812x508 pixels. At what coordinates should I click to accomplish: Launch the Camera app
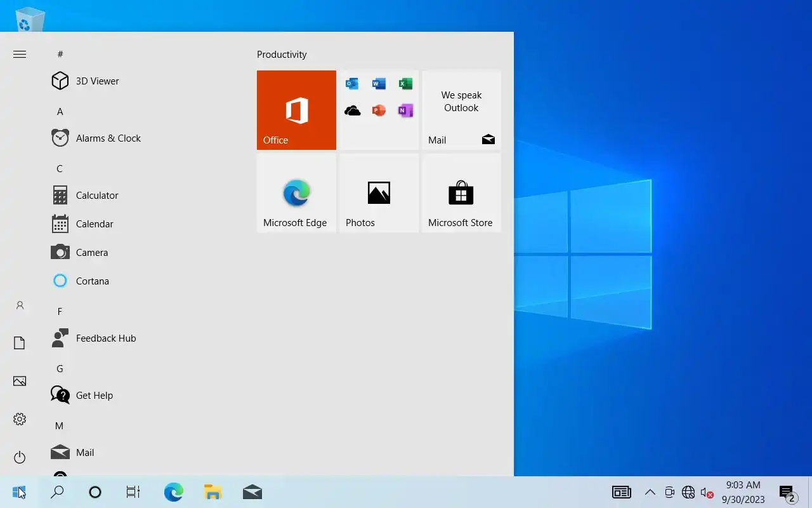[143, 252]
